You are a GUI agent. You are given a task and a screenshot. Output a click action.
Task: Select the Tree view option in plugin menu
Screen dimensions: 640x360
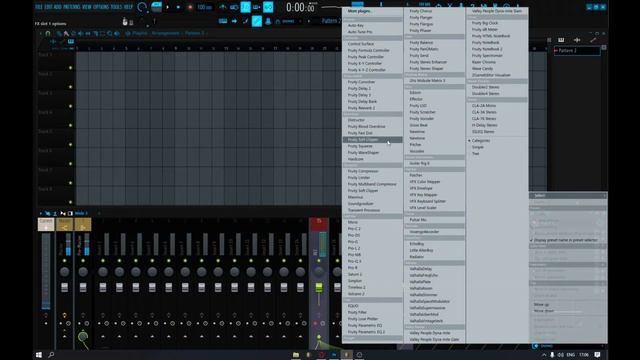pyautogui.click(x=476, y=153)
